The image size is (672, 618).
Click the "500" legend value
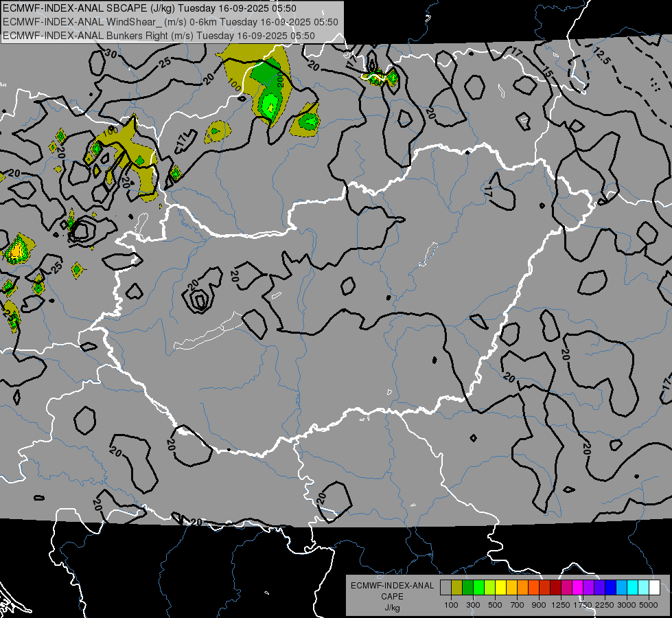(x=495, y=605)
